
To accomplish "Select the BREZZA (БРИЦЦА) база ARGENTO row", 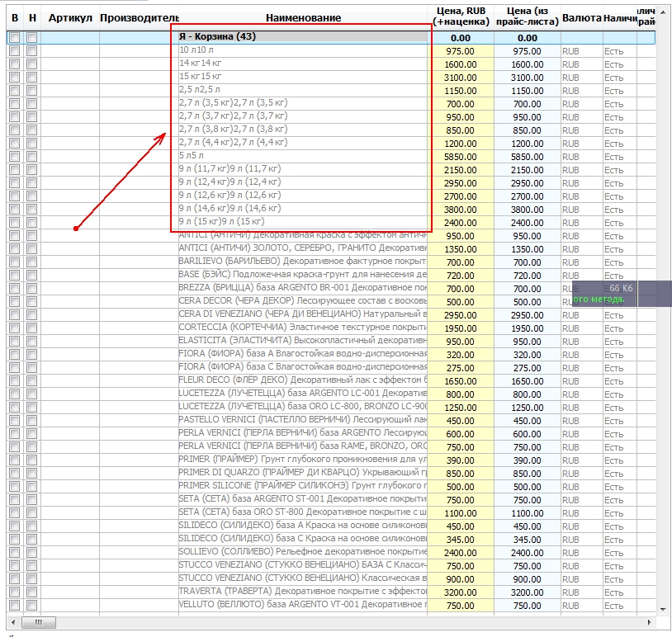I will click(x=331, y=288).
